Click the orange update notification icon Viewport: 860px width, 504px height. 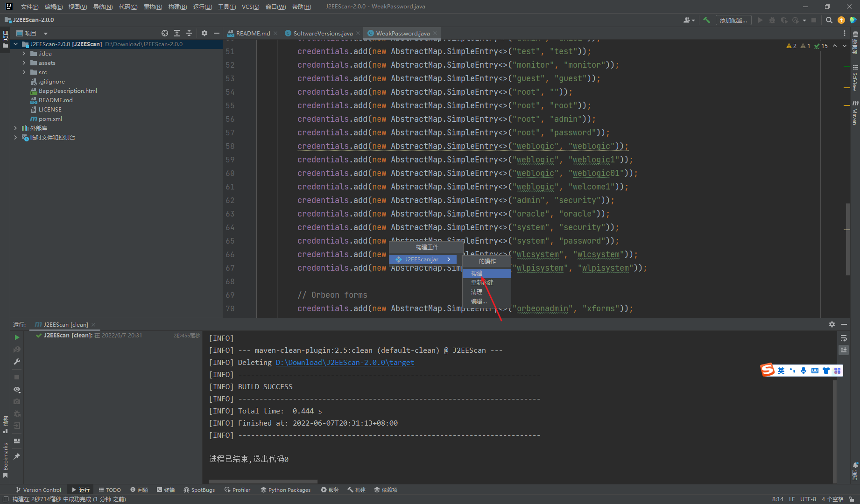click(x=841, y=20)
